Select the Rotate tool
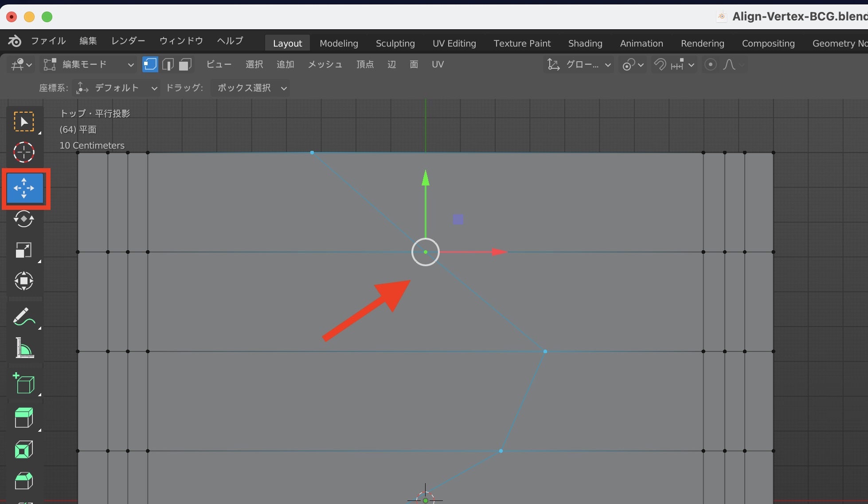Screen dimensions: 868x504 [x=24, y=219]
